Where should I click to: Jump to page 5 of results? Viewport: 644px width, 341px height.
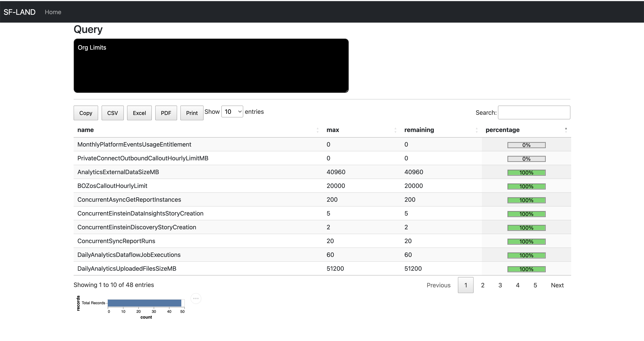[x=535, y=285]
